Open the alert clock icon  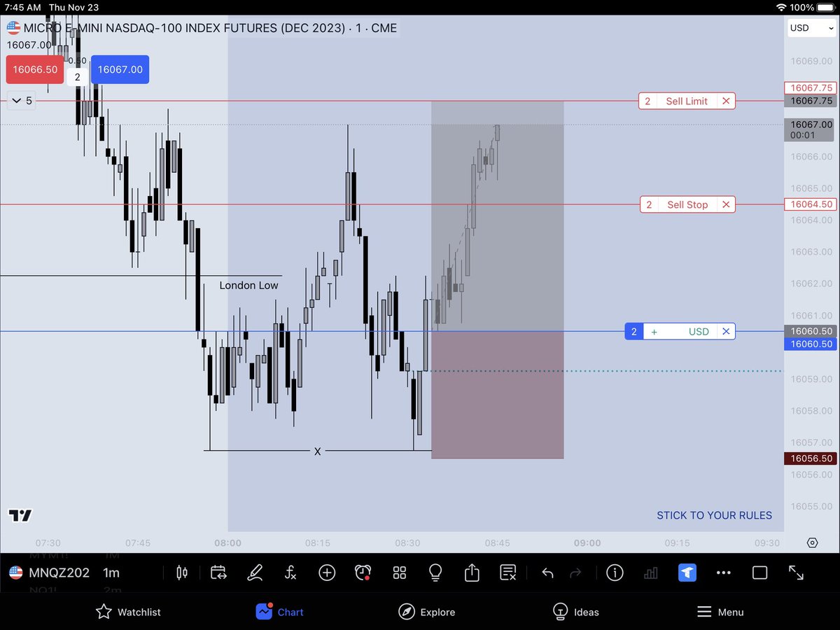tap(363, 573)
